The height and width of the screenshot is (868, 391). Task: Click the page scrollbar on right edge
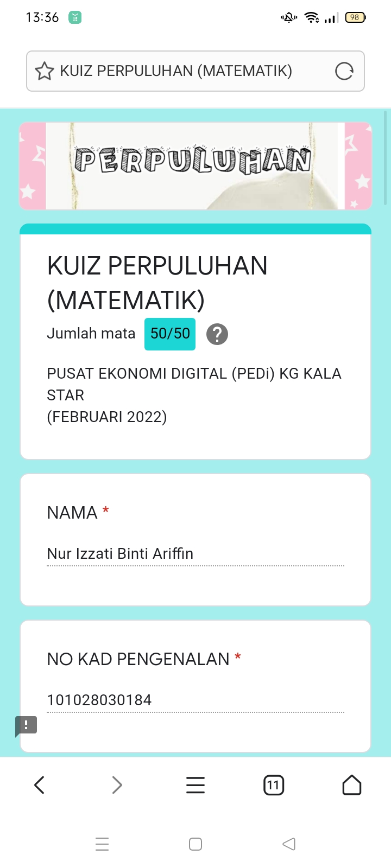[x=386, y=157]
